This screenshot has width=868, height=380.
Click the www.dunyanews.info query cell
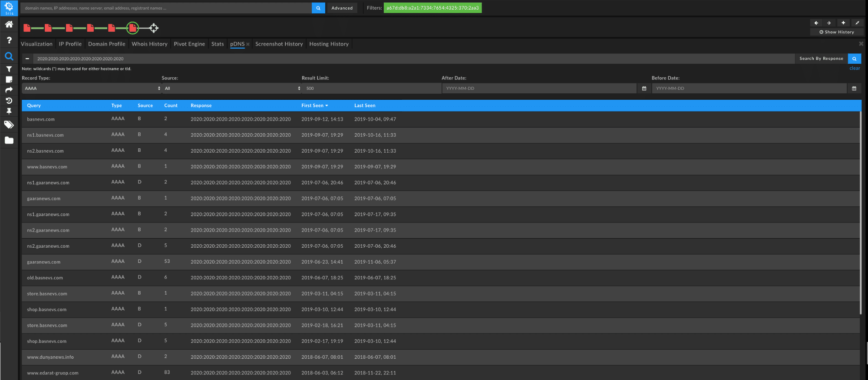(x=50, y=357)
